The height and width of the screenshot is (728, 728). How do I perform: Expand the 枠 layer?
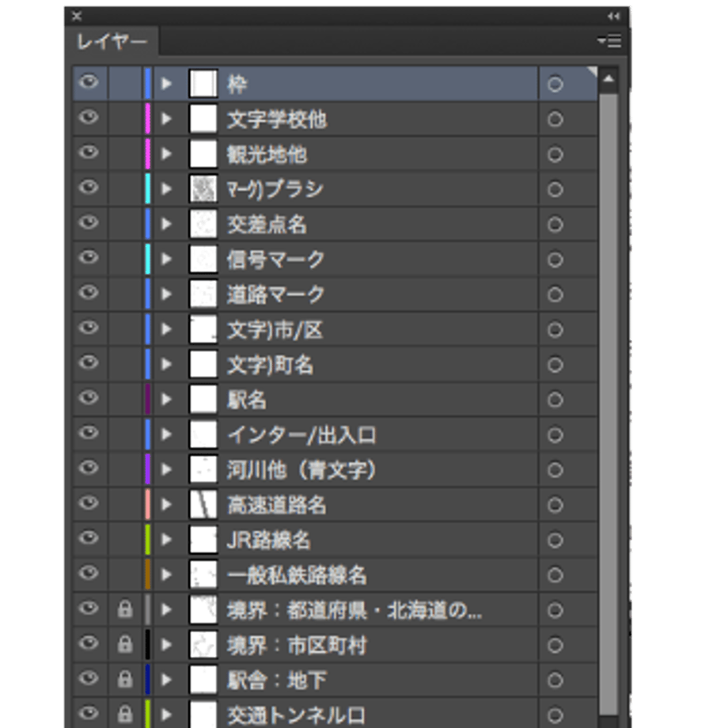[x=166, y=84]
